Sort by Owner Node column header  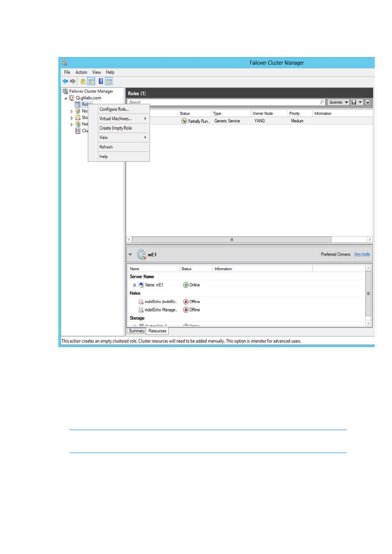point(269,113)
